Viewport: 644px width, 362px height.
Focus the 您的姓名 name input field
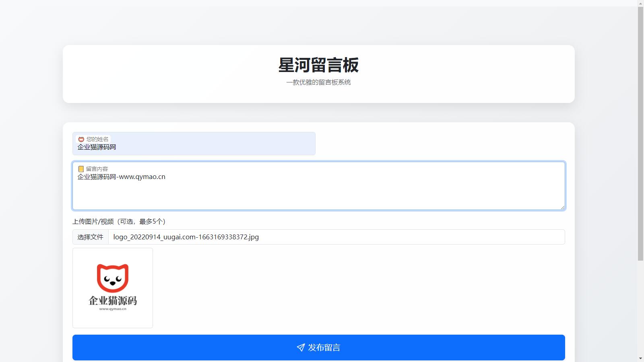click(193, 147)
